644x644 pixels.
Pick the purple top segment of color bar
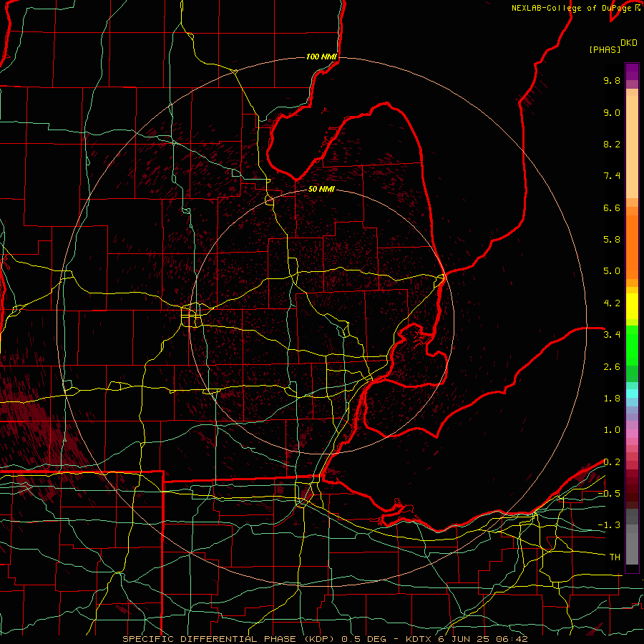click(x=632, y=72)
